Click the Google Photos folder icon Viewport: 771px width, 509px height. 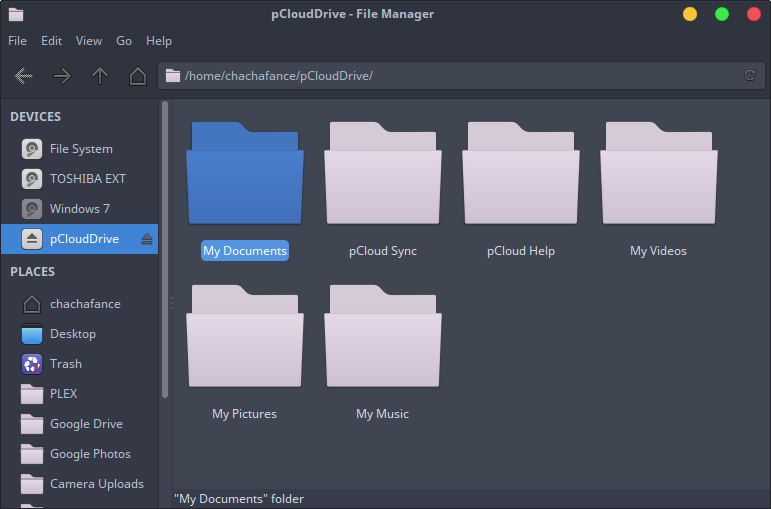point(32,454)
